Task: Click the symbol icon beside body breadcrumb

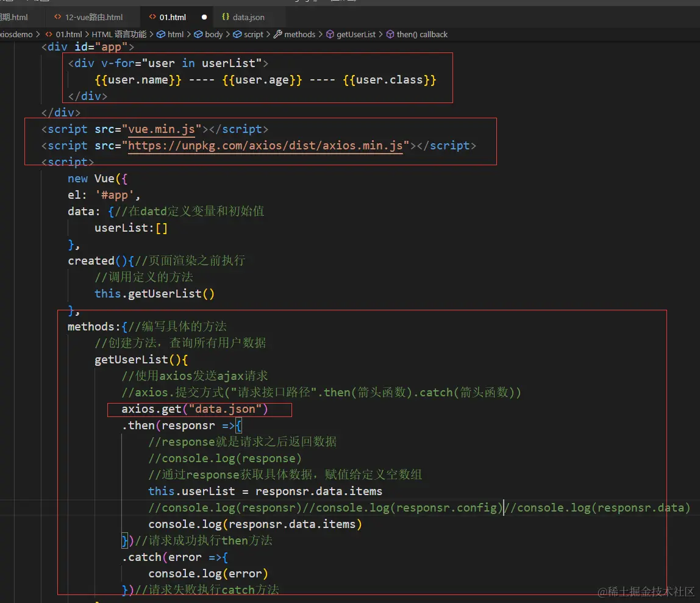Action: [x=198, y=34]
